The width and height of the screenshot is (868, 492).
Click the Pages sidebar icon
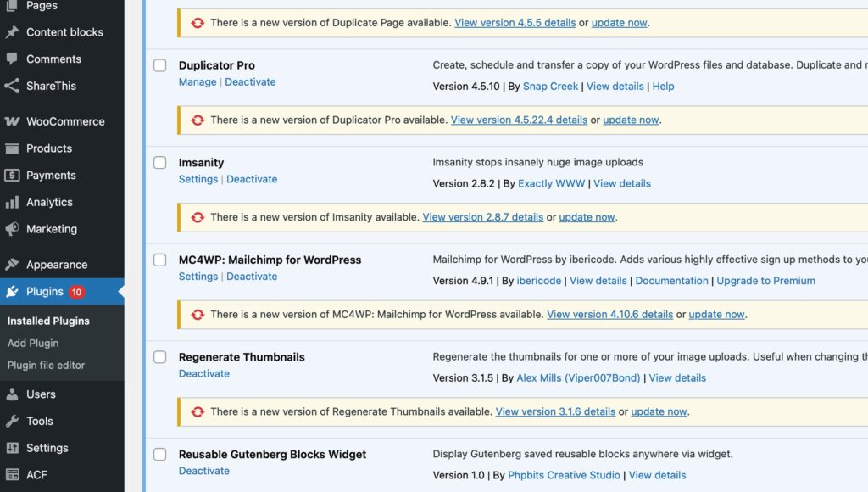point(12,6)
